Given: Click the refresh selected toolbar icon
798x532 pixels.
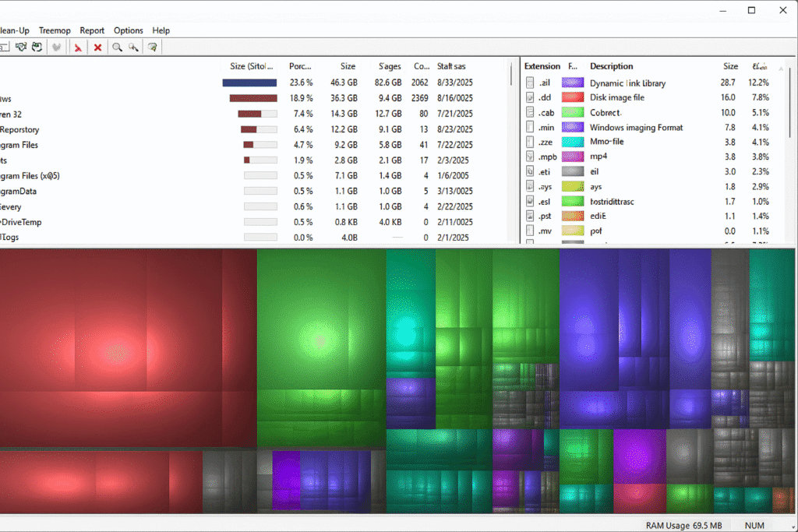Looking at the screenshot, I should click(21, 48).
